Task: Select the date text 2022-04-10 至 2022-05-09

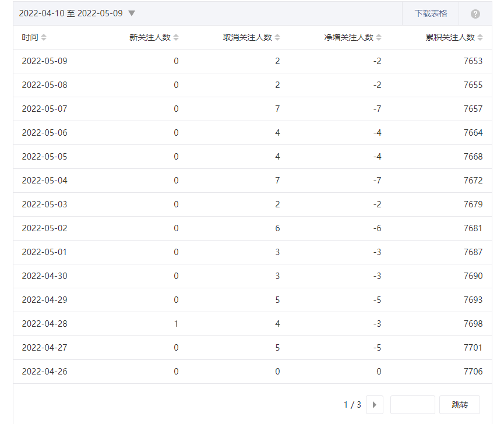Action: 71,13
